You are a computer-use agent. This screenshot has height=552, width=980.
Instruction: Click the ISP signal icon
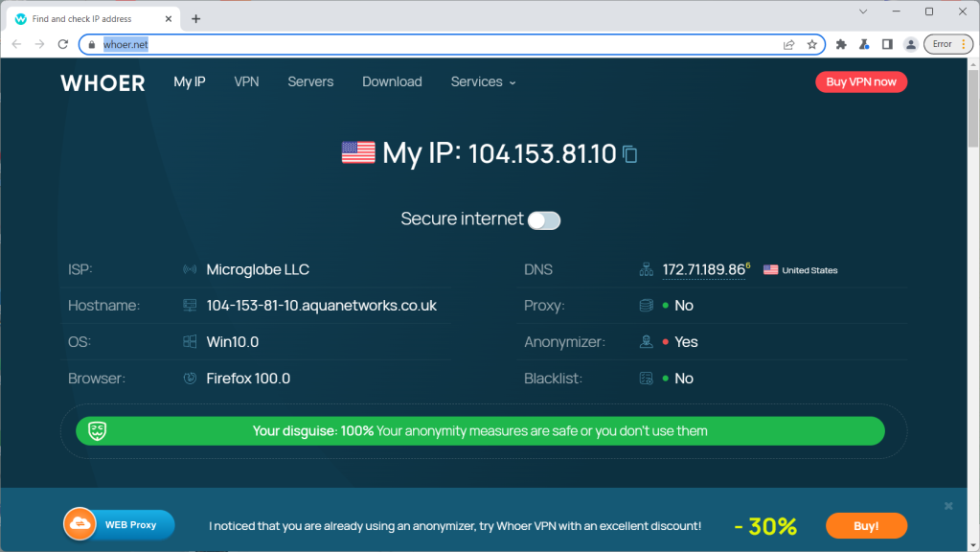coord(190,269)
